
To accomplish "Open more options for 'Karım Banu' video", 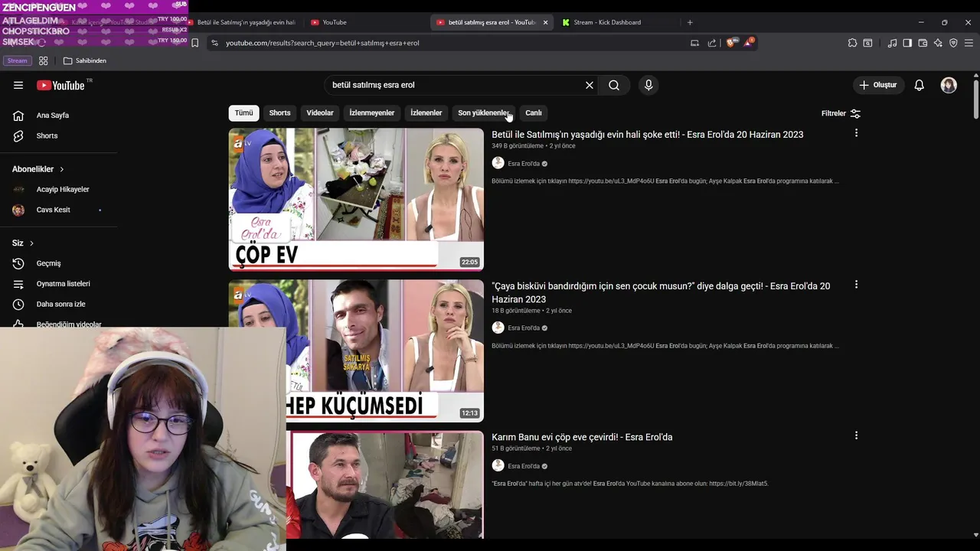I will point(856,435).
